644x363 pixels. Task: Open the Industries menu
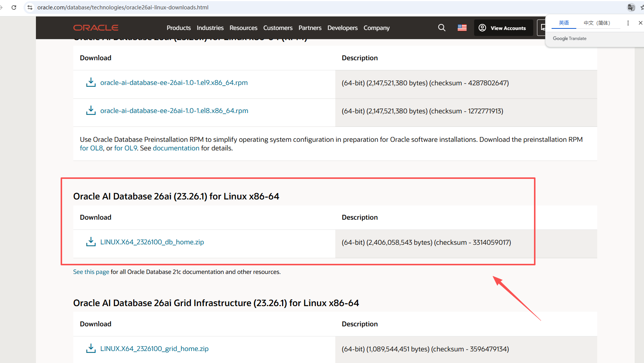[x=210, y=28]
